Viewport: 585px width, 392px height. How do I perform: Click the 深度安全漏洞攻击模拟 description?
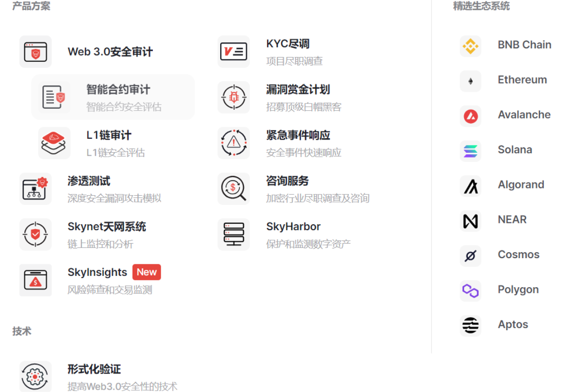pyautogui.click(x=115, y=198)
